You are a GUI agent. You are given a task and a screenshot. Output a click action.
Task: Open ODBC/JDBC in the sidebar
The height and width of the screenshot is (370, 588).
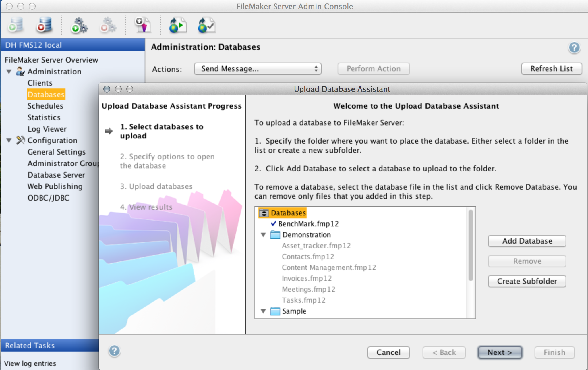point(49,198)
